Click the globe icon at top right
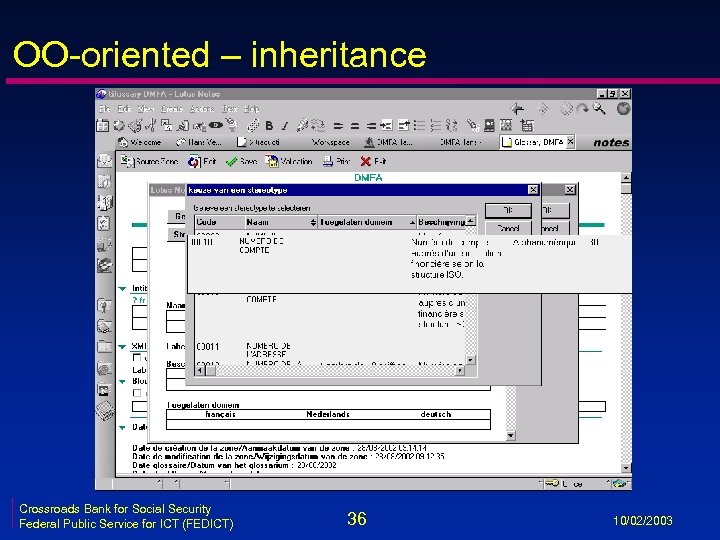Image resolution: width=720 pixels, height=540 pixels. click(x=623, y=108)
